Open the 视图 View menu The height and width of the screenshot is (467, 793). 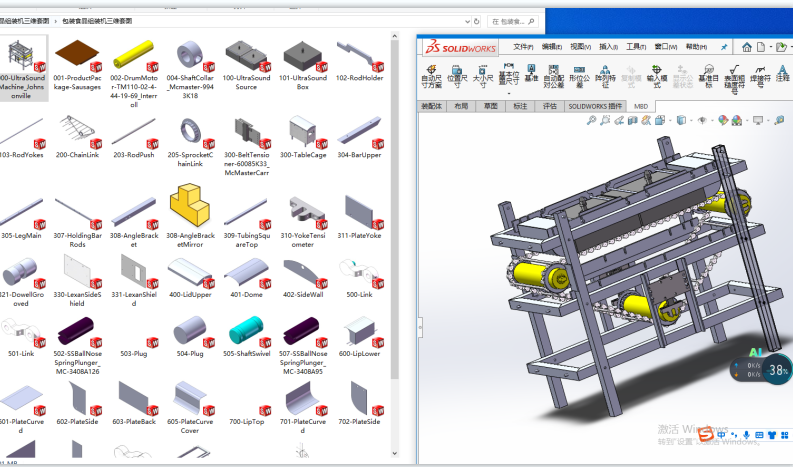(x=581, y=47)
